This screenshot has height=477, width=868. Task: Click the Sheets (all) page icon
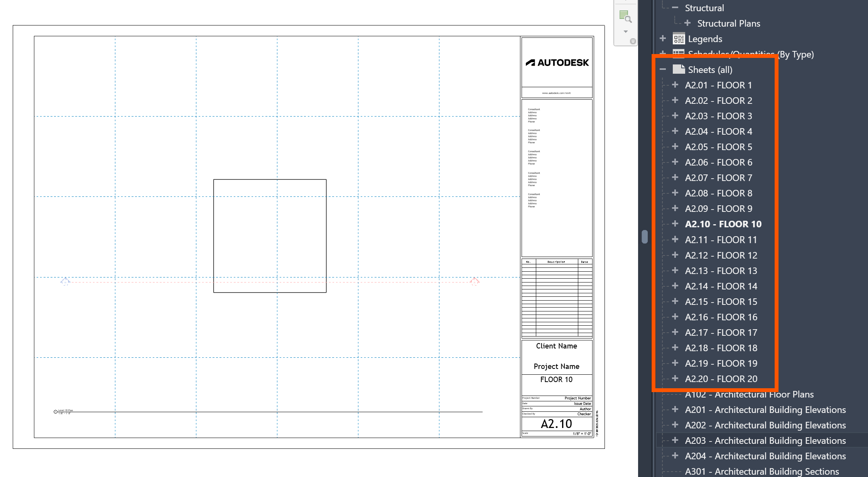click(679, 69)
